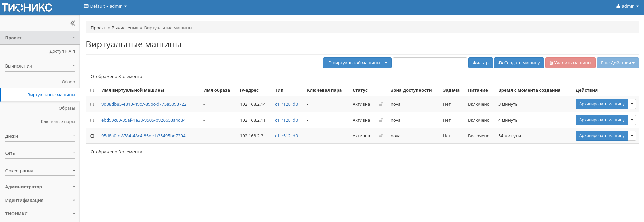Open Default admin project selector
The height and width of the screenshot is (222, 644).
(x=105, y=6)
